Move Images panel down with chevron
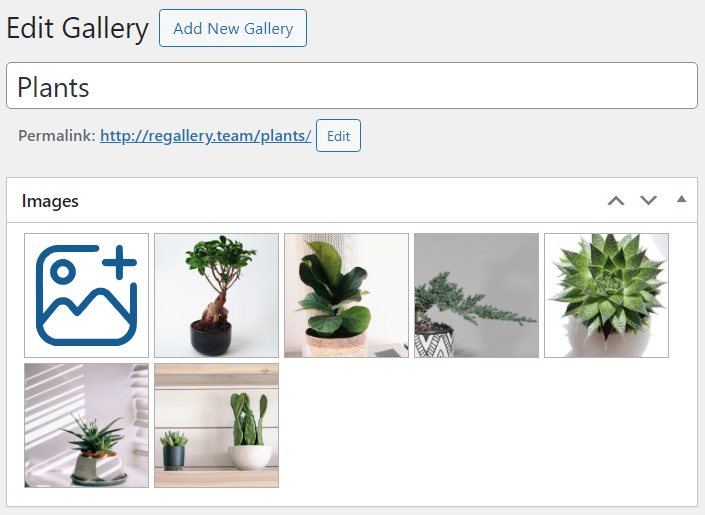 point(648,201)
